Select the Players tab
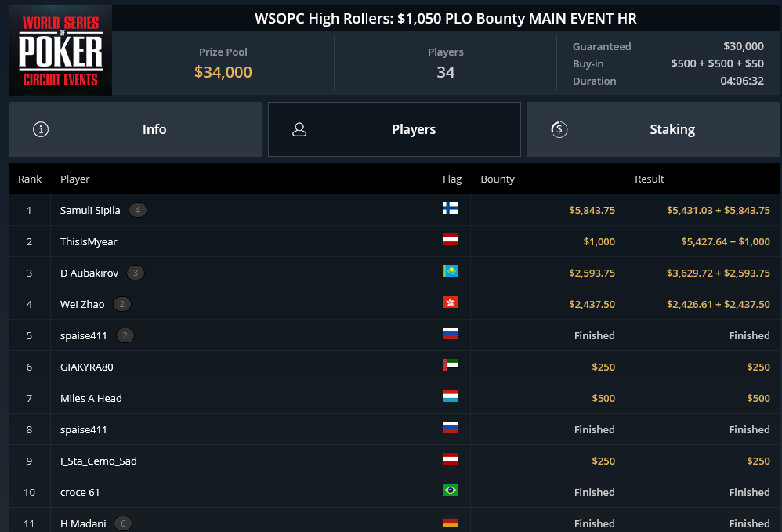The image size is (782, 532). [x=394, y=129]
